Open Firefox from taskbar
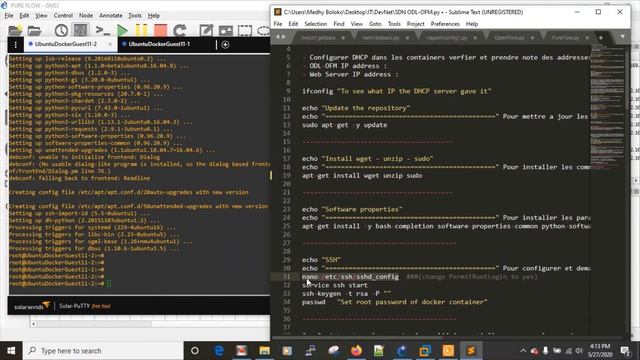The width and height of the screenshot is (640, 360). 356,351
